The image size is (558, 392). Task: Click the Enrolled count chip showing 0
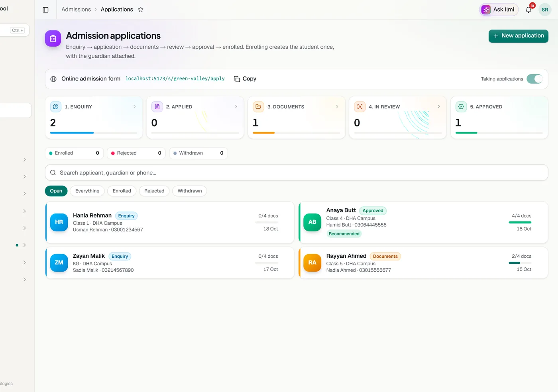(74, 153)
